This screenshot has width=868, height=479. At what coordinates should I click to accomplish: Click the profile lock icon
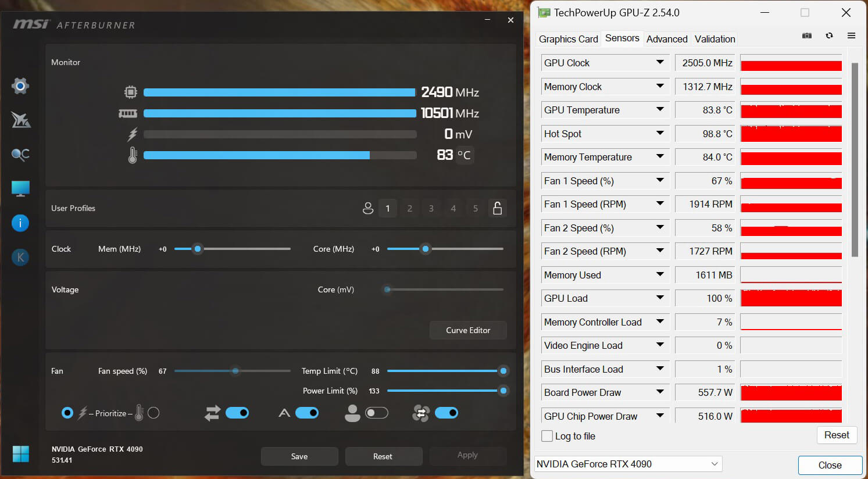[x=497, y=208]
